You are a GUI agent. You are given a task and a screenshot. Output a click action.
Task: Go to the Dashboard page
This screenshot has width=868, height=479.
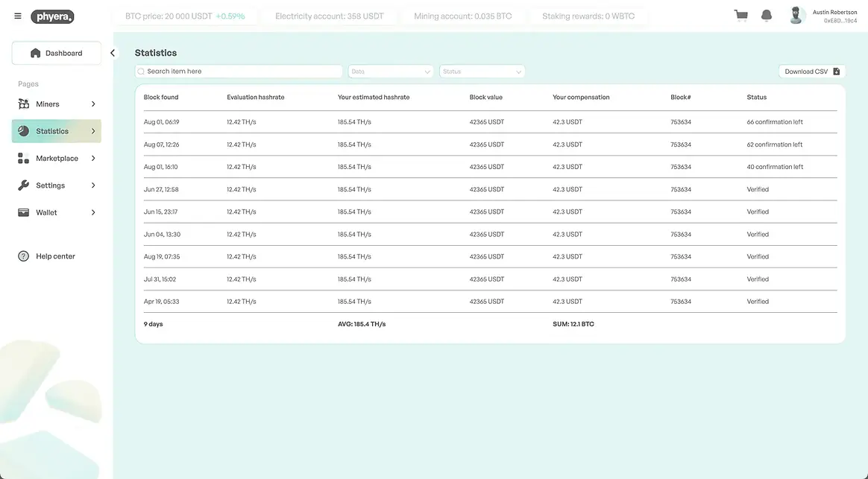click(57, 54)
